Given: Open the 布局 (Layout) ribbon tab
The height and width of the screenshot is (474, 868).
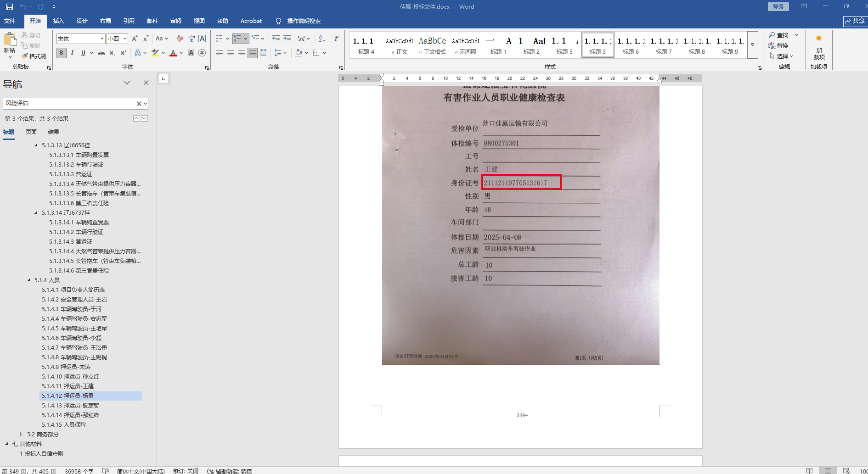Looking at the screenshot, I should [x=106, y=21].
